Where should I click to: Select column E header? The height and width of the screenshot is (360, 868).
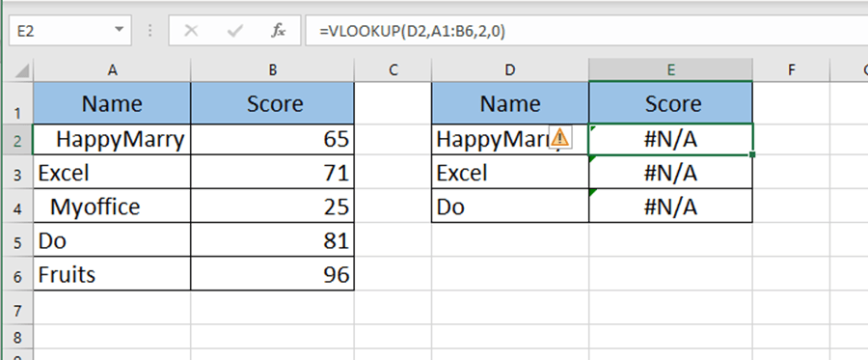click(x=671, y=70)
